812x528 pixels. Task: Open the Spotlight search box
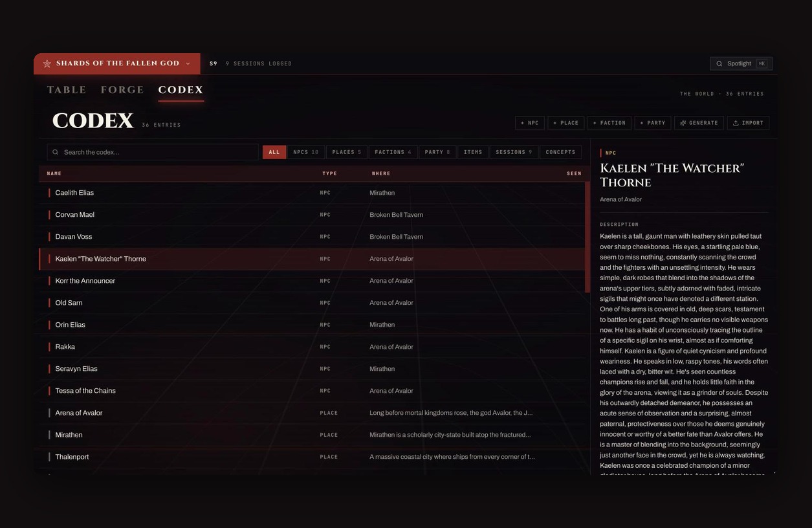pyautogui.click(x=741, y=63)
